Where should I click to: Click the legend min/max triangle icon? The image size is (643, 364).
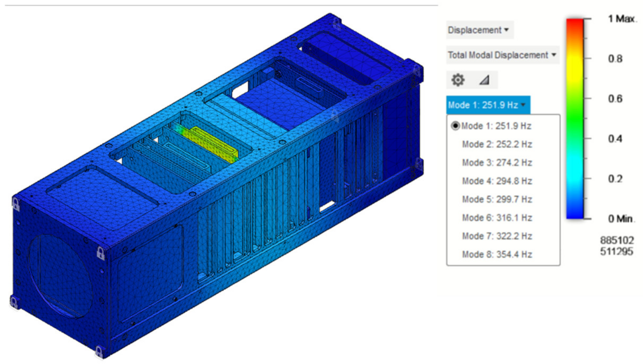tap(484, 80)
